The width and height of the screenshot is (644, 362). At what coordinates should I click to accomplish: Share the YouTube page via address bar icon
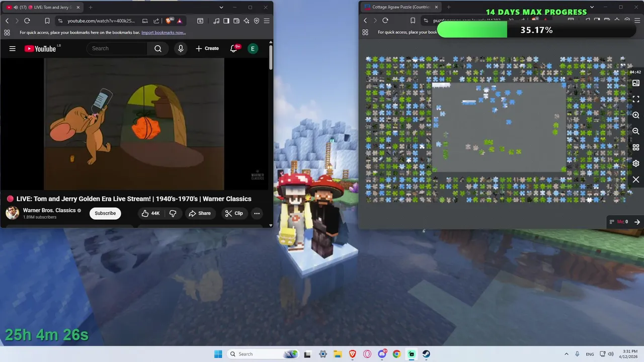coord(156,21)
